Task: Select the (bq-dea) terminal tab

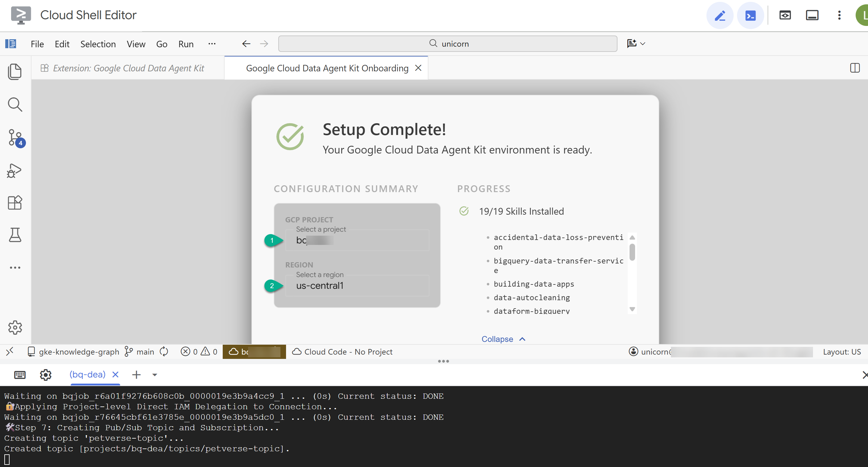Action: [x=88, y=374]
